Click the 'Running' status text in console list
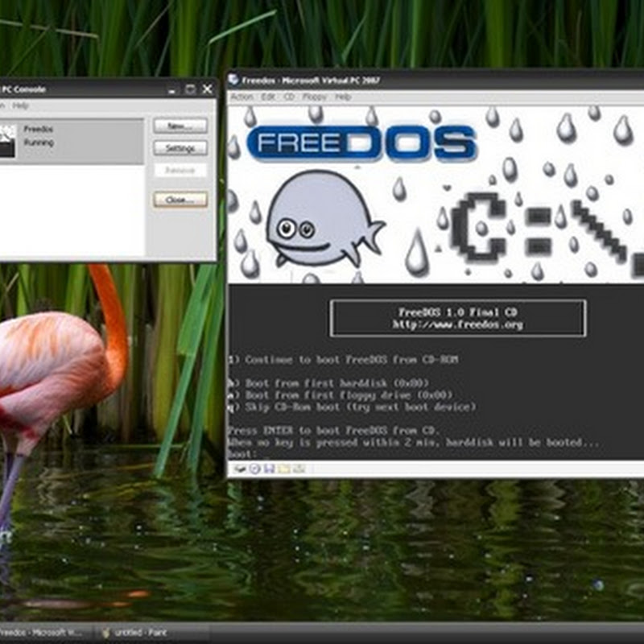 point(39,142)
